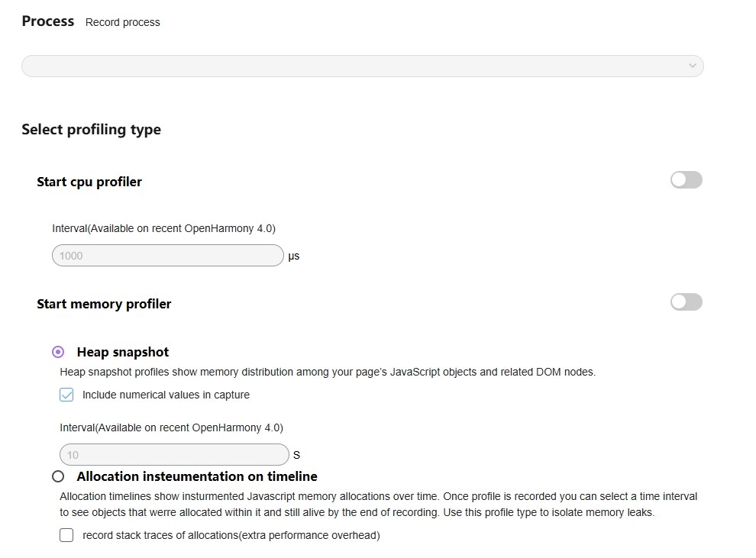
Task: Click the μs unit label
Action: coord(294,256)
